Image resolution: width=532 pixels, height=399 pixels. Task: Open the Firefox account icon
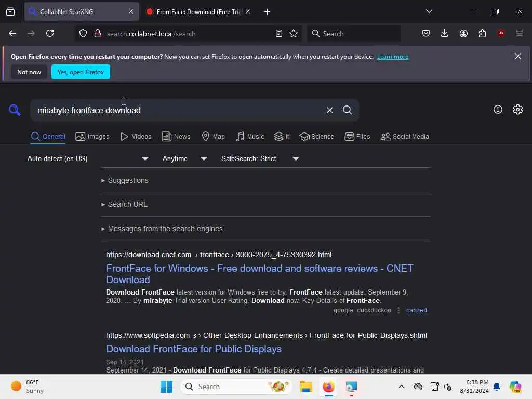pyautogui.click(x=463, y=33)
